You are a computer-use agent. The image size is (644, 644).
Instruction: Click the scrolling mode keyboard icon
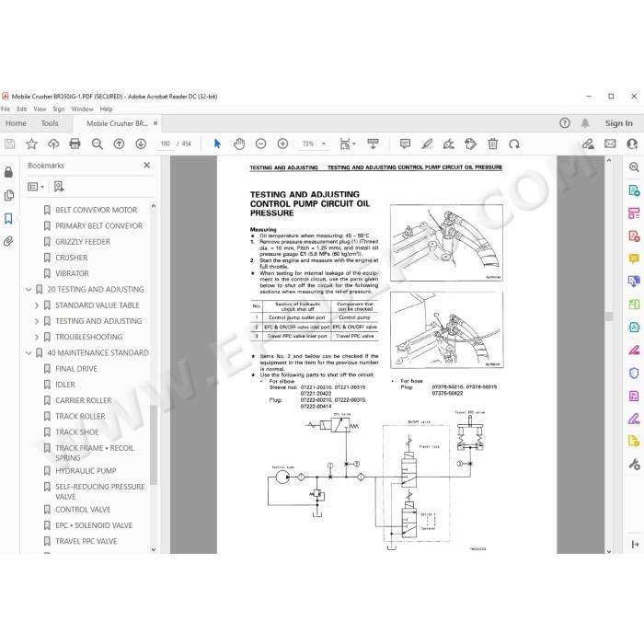pyautogui.click(x=373, y=144)
